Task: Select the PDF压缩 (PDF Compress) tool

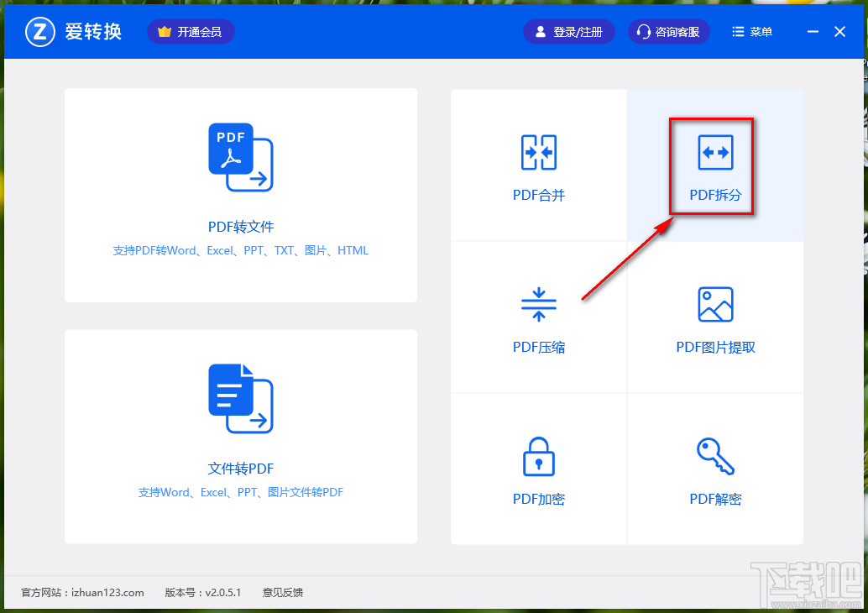Action: pos(538,317)
